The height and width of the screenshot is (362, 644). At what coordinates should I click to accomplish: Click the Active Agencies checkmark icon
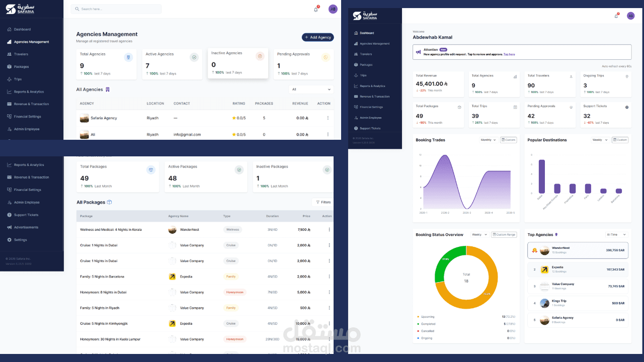pyautogui.click(x=194, y=57)
